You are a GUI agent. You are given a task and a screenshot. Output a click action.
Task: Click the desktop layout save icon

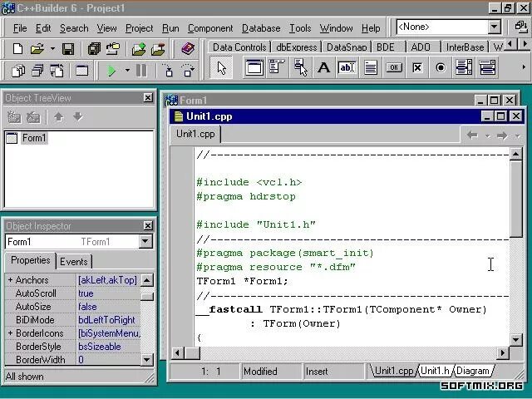pos(520,27)
